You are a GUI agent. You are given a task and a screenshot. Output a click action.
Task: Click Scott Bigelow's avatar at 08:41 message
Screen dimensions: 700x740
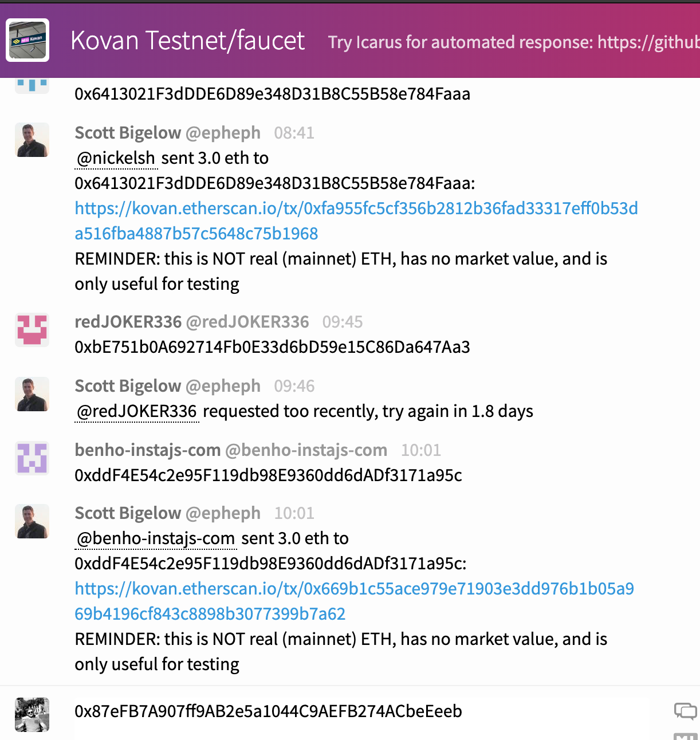click(x=32, y=140)
